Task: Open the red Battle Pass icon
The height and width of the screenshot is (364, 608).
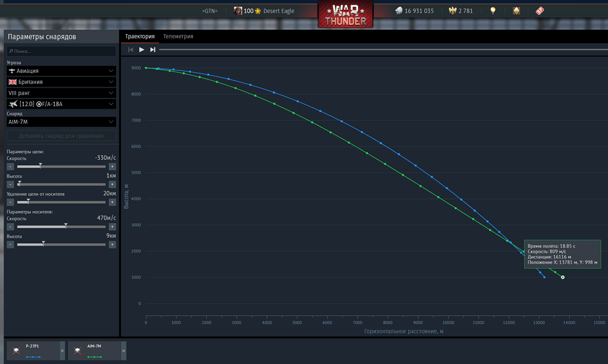Action: (540, 11)
